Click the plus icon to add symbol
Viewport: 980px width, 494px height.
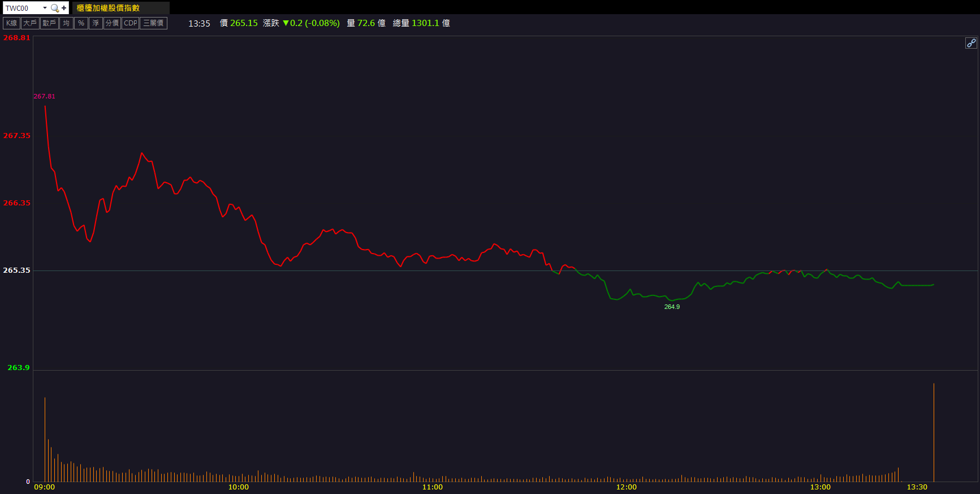(64, 8)
